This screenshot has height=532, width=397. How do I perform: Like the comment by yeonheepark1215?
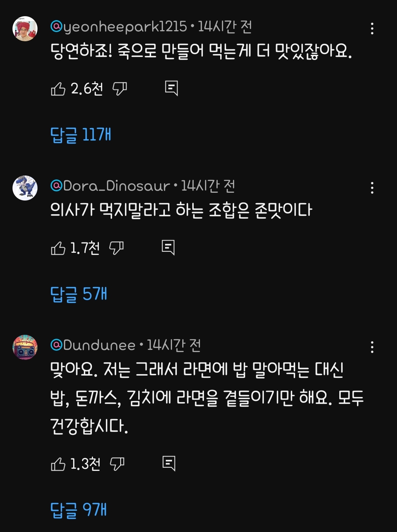58,89
